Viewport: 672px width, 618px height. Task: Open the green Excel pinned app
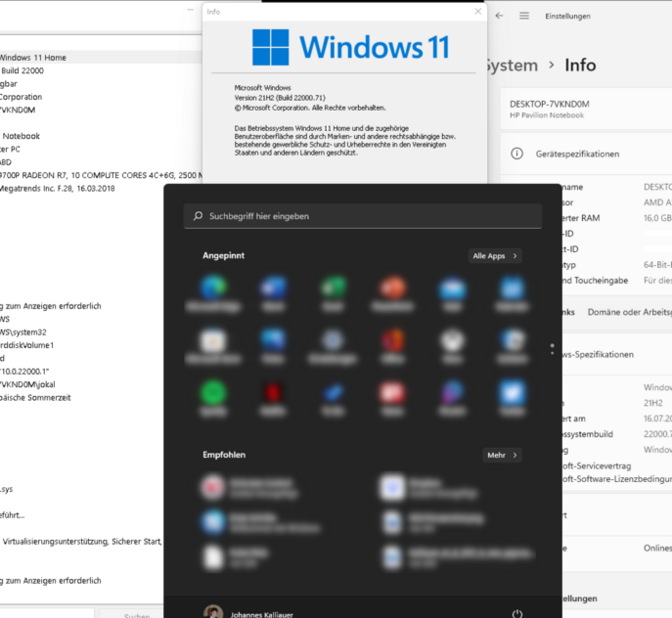click(333, 287)
